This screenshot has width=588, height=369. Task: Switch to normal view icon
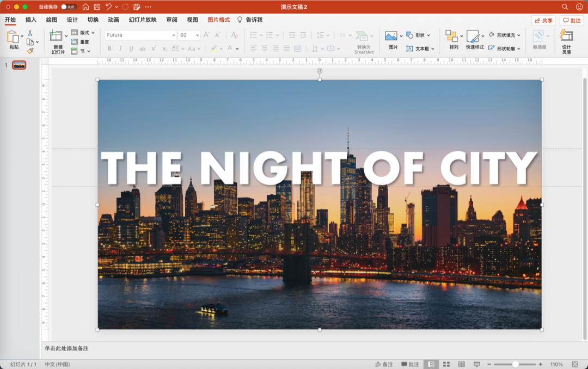pos(432,364)
